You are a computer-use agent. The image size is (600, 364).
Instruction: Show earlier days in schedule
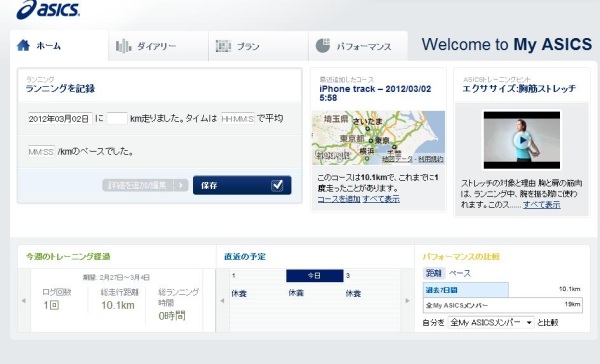(222, 300)
